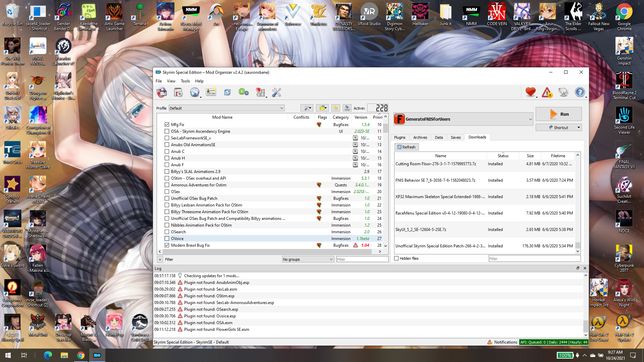
Task: Click the create backup icon beside Active counter
Action: pyautogui.click(x=347, y=108)
